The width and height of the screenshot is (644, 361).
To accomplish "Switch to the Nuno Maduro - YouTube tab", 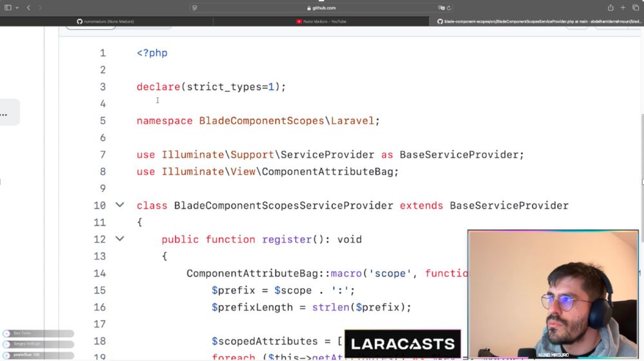I will (321, 21).
